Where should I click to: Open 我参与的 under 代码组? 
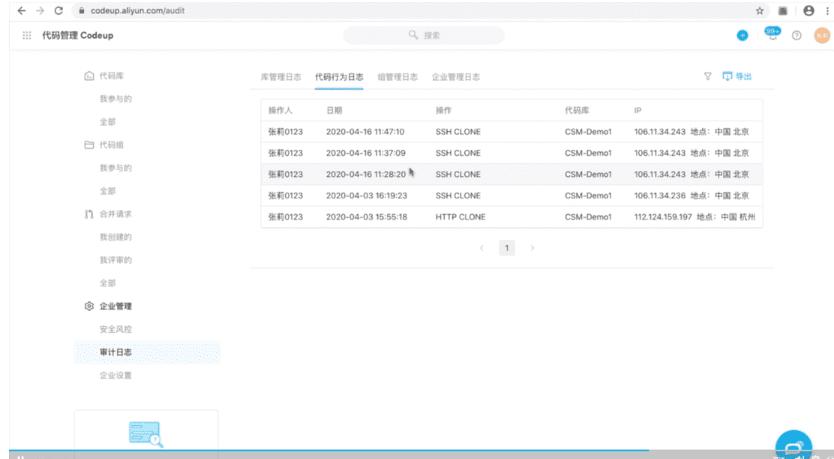click(115, 168)
